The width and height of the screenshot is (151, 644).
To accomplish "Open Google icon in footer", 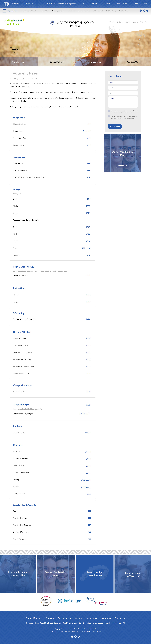I will coord(79,636).
